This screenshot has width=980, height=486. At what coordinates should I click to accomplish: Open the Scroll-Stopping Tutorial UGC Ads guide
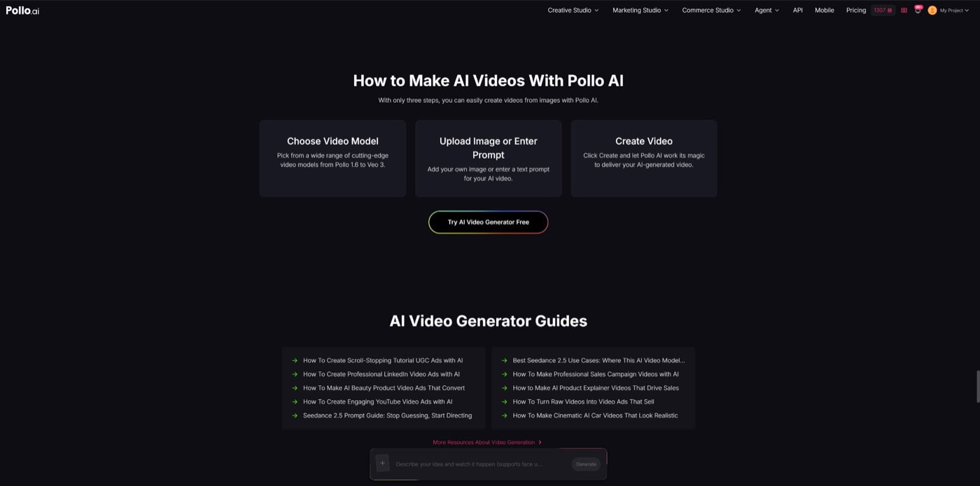click(x=383, y=361)
